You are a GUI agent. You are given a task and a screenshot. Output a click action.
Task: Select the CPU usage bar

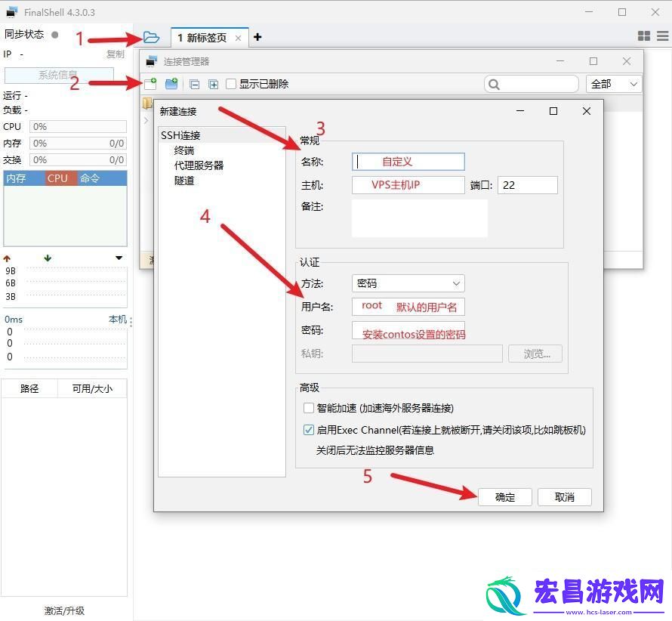[x=78, y=126]
